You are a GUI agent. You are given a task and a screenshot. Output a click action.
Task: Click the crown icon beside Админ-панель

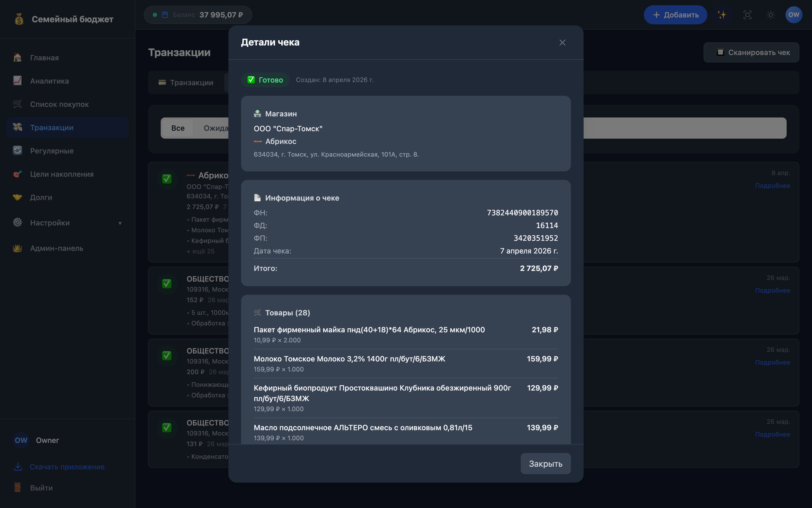point(17,248)
